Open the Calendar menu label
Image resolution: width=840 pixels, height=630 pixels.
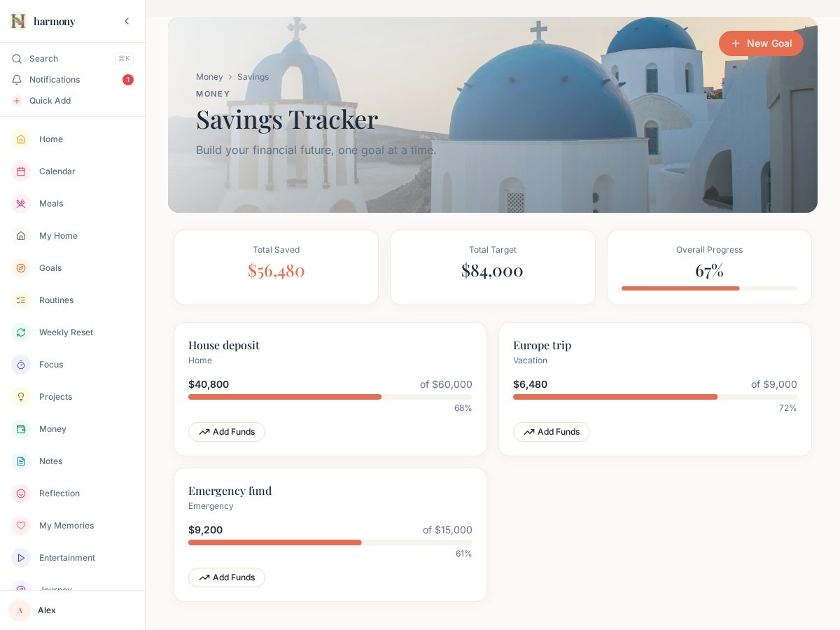[x=57, y=171]
